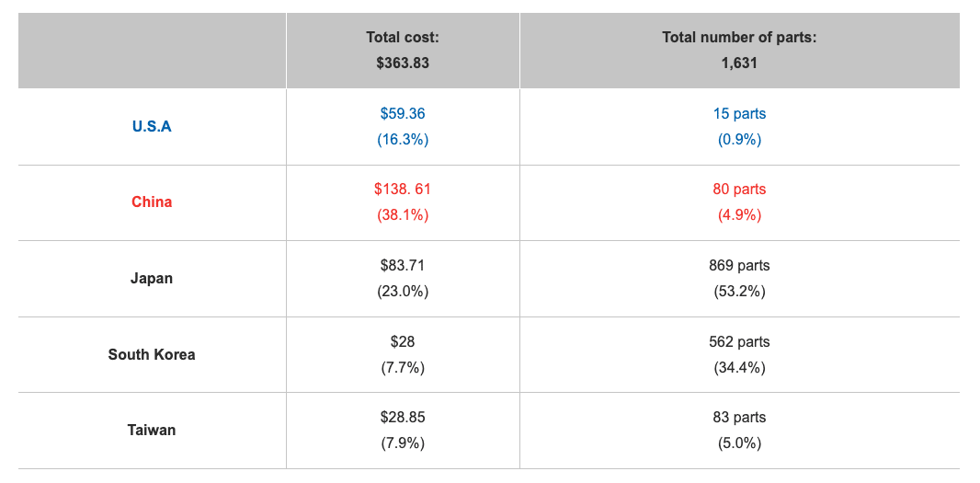Select the 562 parts value

[x=739, y=341]
